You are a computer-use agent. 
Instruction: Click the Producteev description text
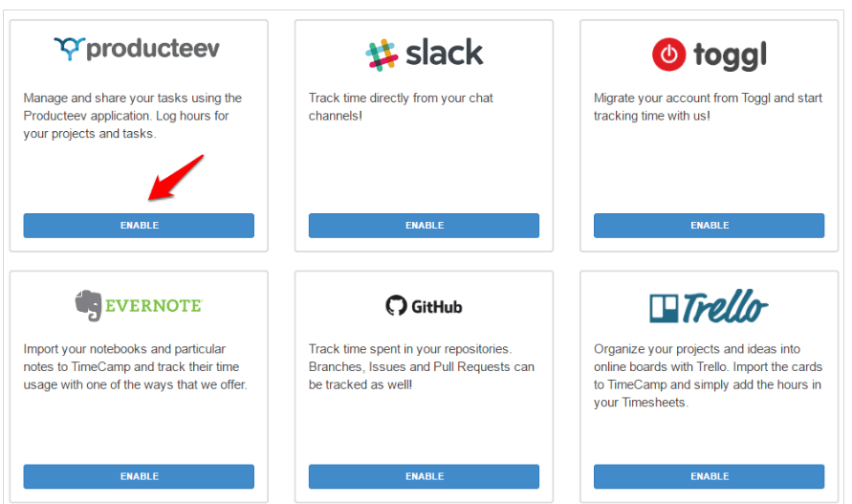tap(133, 116)
